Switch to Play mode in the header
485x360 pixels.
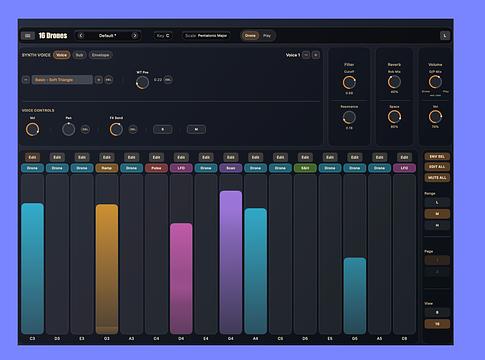tap(267, 36)
